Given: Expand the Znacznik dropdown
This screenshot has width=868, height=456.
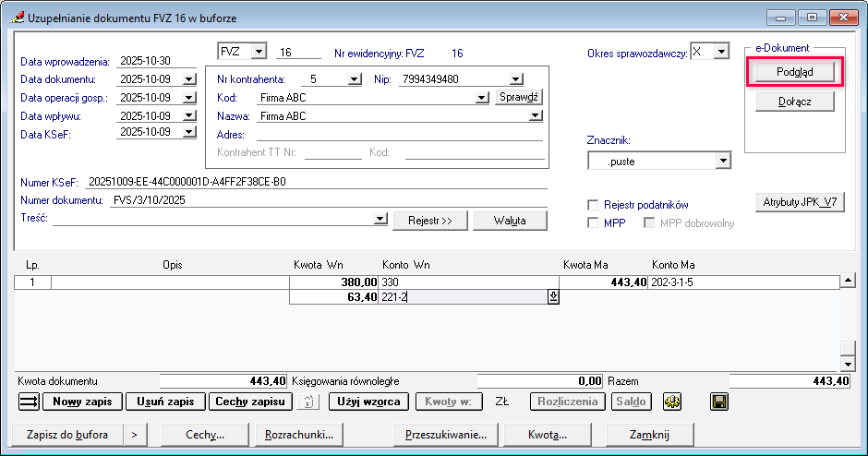Looking at the screenshot, I should [x=722, y=162].
